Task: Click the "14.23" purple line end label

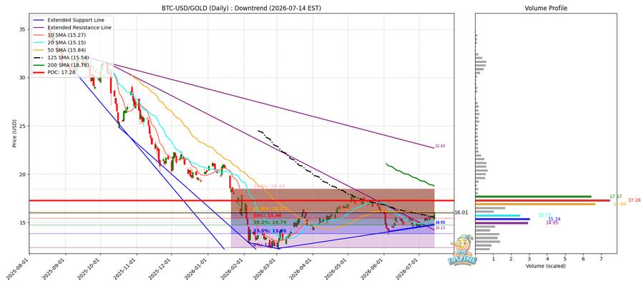Action: coord(440,228)
